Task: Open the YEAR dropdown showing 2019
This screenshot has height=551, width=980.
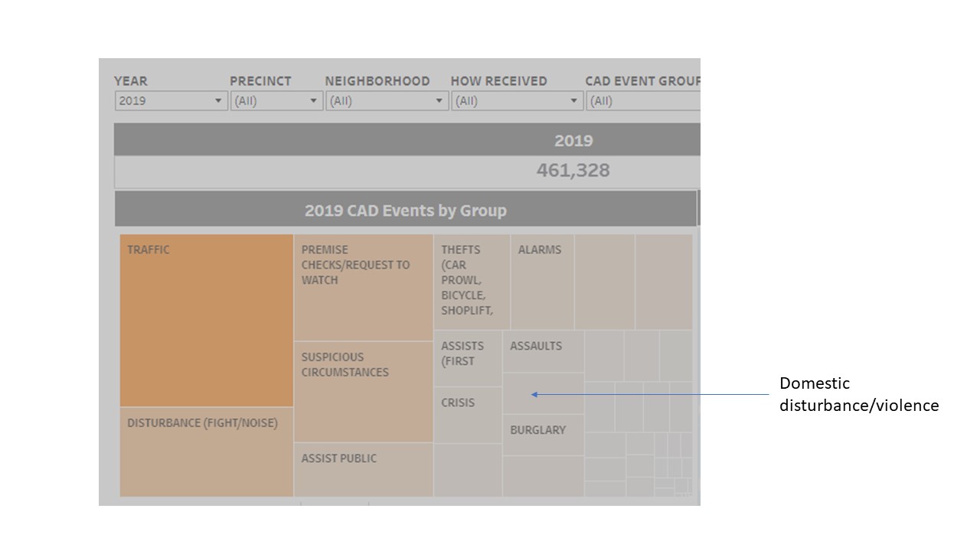Action: tap(171, 101)
